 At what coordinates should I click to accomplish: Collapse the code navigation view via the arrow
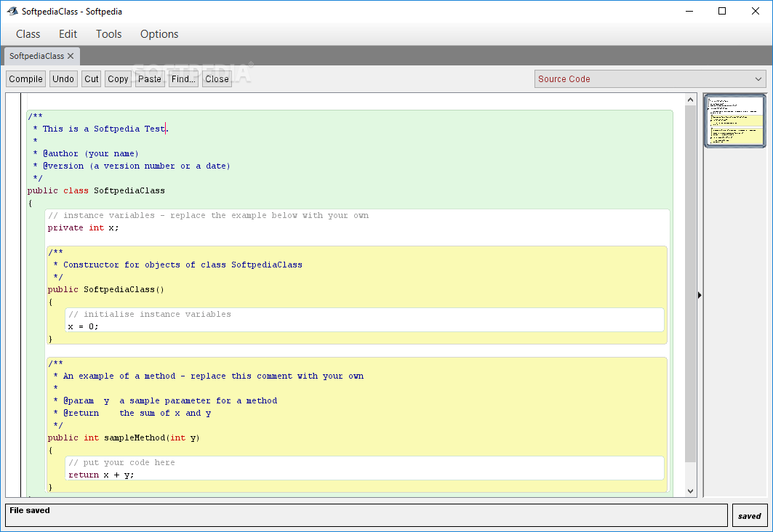(700, 295)
